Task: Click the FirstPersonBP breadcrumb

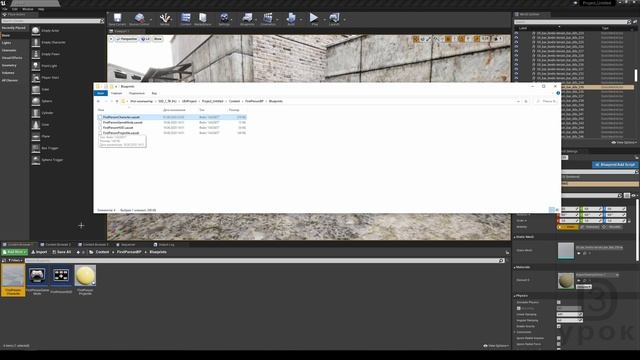Action: (129, 252)
